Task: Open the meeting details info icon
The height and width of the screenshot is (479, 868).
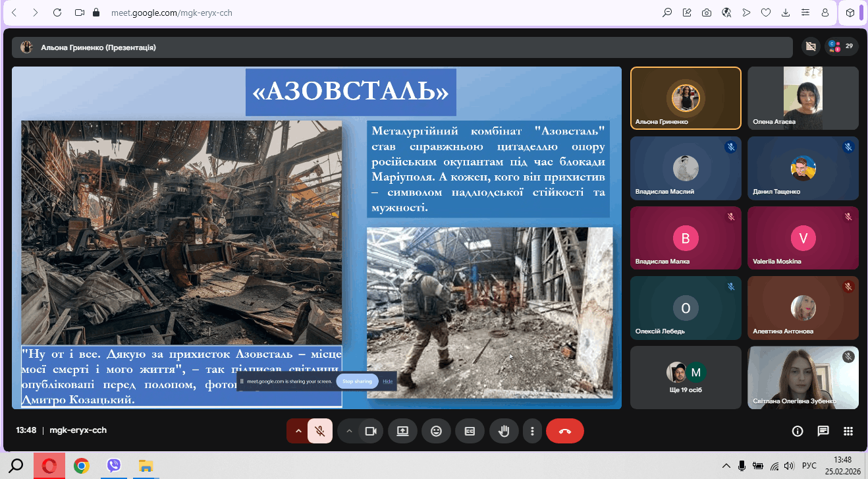Action: pos(798,431)
